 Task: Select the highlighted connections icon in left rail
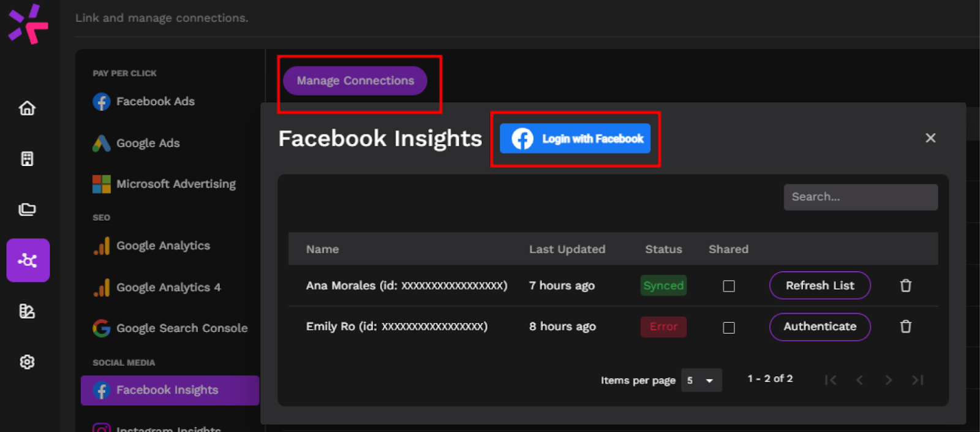tap(28, 260)
